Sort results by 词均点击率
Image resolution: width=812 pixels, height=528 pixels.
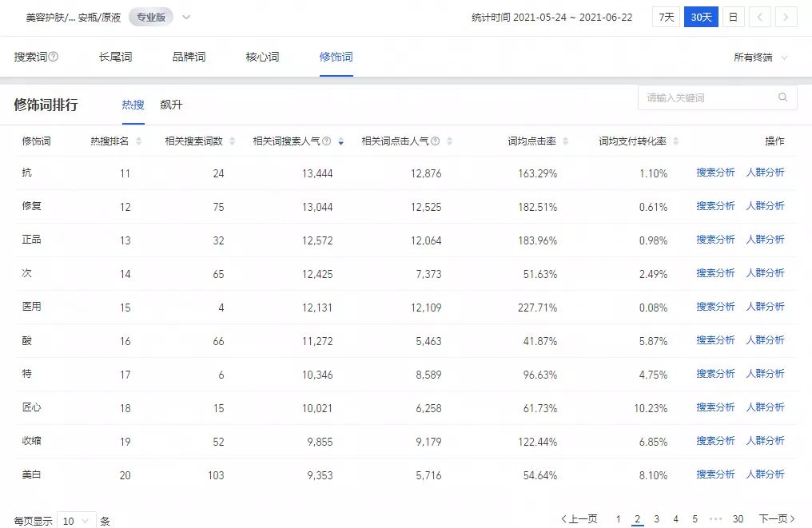coord(567,140)
